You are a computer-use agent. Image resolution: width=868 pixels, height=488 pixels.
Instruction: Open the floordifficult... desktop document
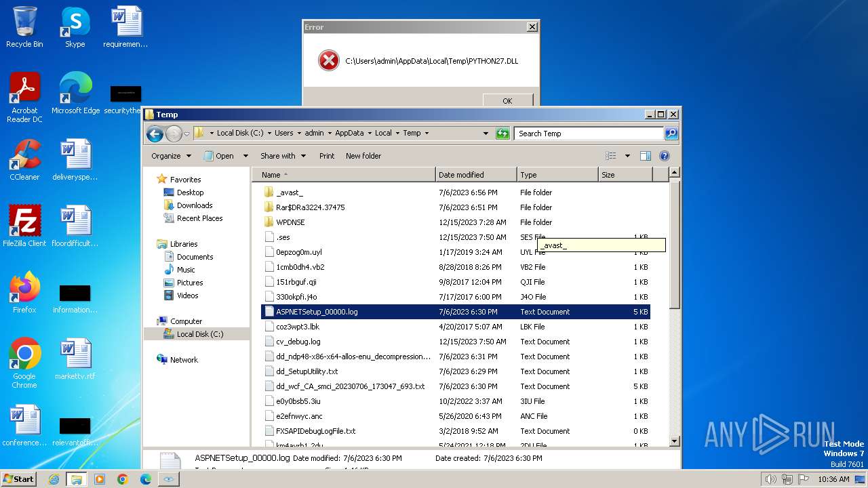tap(75, 226)
